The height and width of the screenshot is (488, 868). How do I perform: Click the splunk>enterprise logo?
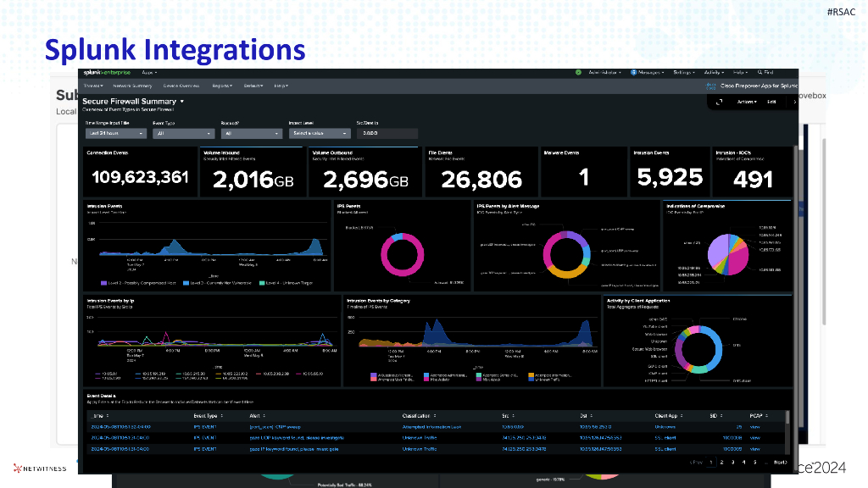point(107,73)
